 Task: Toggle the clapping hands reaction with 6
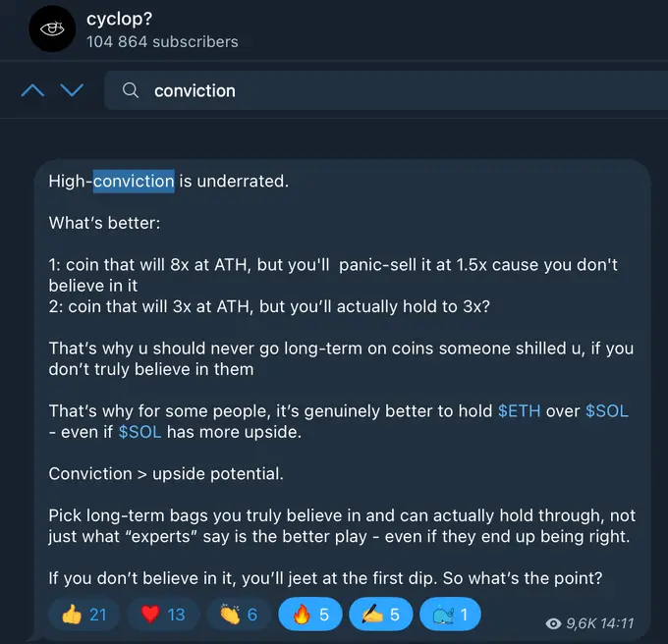point(239,615)
